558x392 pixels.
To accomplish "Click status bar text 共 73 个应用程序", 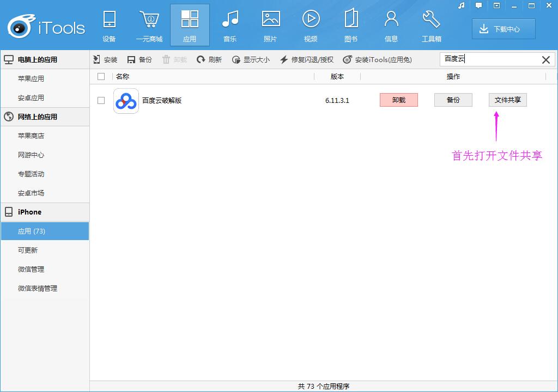I will tap(324, 387).
